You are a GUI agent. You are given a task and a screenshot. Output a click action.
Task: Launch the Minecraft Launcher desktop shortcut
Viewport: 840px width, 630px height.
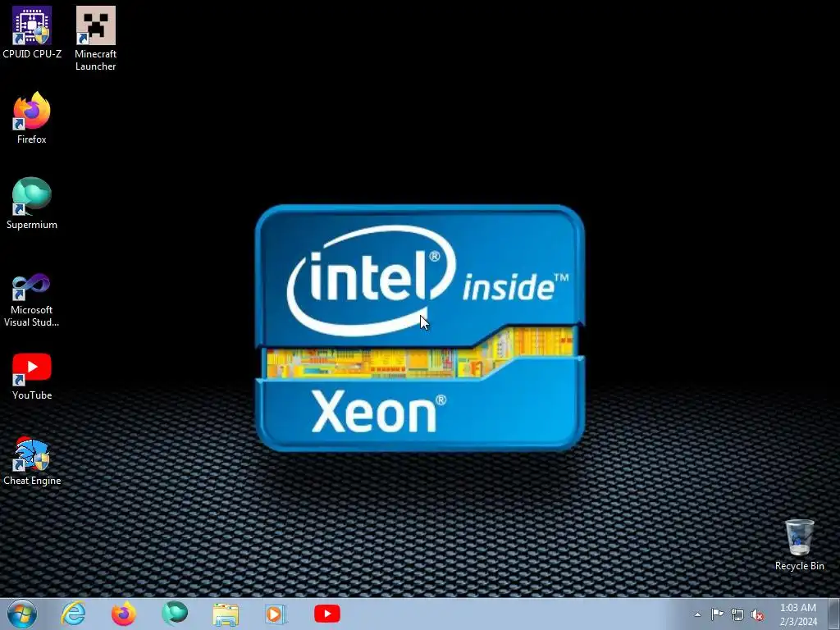click(95, 38)
